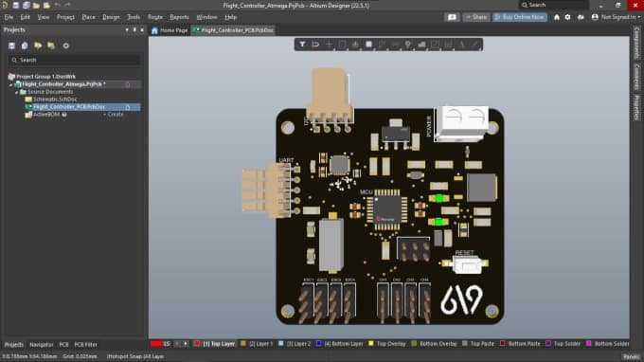Toggle the Top Overlay layer checkbox
Image resolution: width=644 pixels, height=362 pixels.
pyautogui.click(x=371, y=343)
